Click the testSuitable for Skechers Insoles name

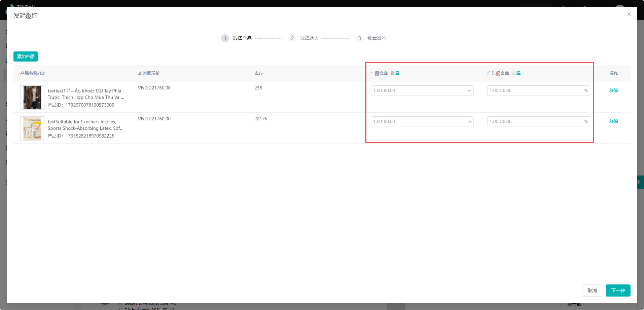[86, 125]
